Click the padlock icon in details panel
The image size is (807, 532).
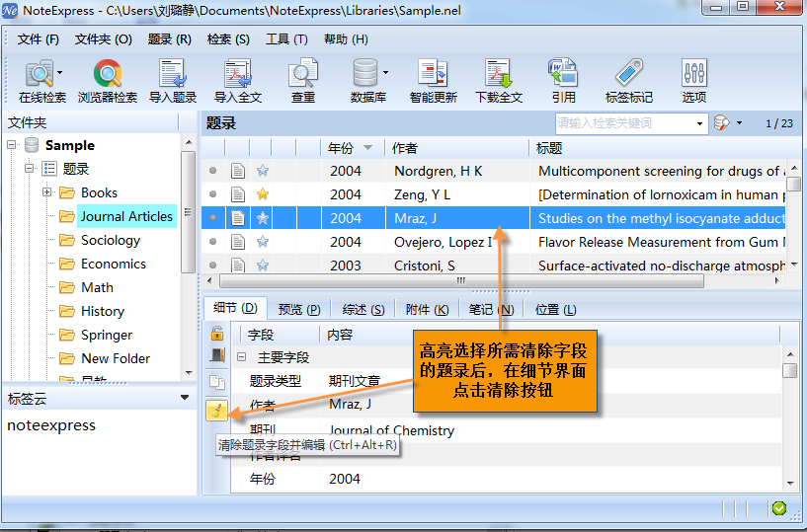(x=217, y=334)
